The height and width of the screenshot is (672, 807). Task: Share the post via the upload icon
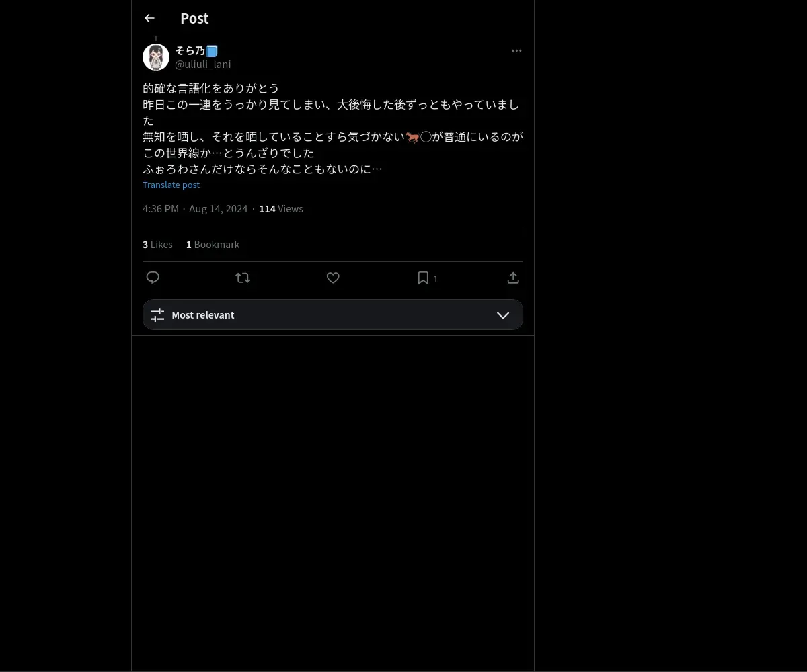(x=513, y=278)
